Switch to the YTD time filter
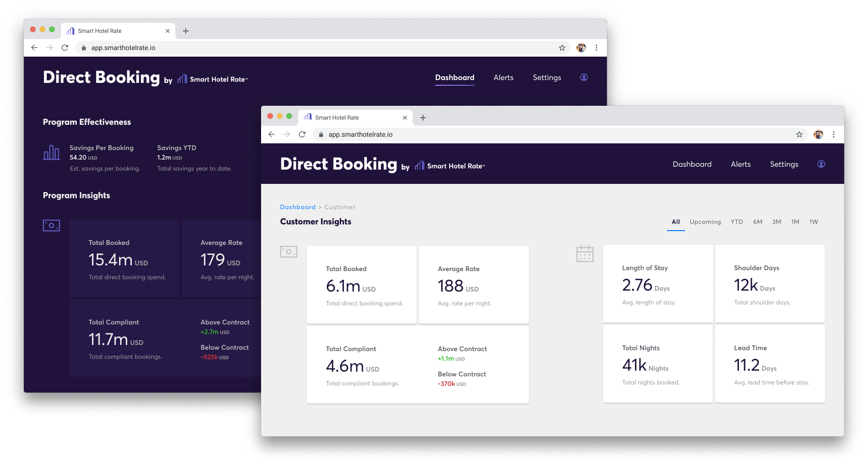This screenshot has height=465, width=868. click(x=737, y=222)
